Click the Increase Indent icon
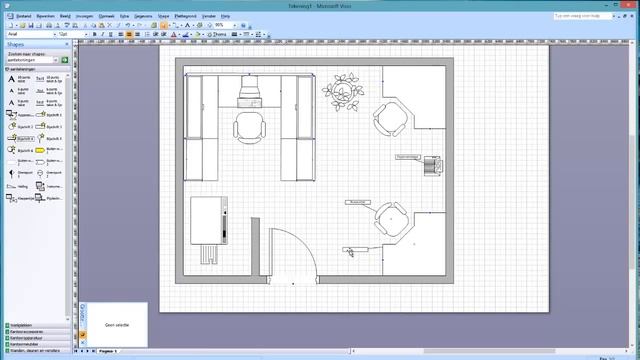The image size is (640, 360). pos(164,34)
